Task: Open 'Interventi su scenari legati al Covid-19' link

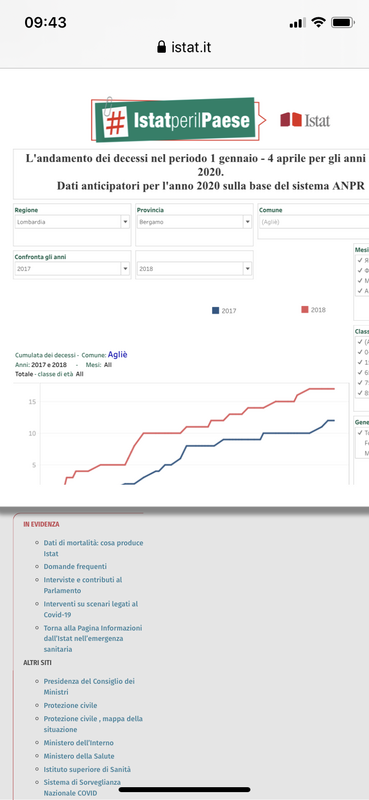Action: pos(91,609)
